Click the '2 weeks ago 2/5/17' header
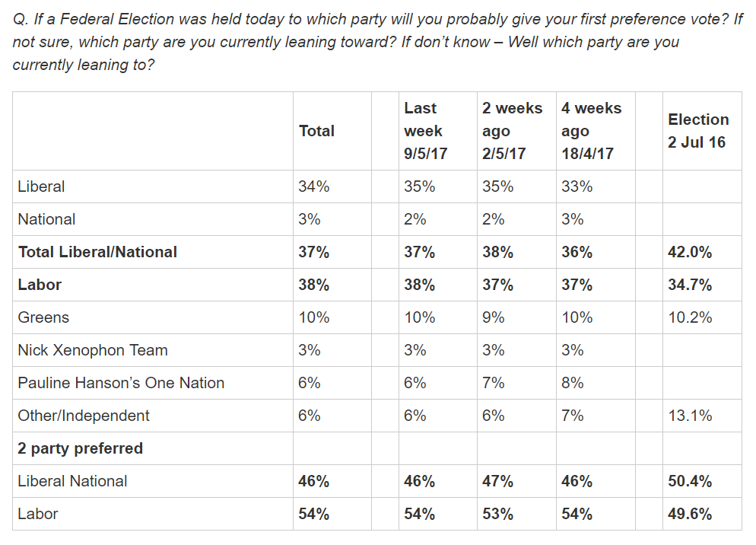Viewport: 756px width, 545px height. [x=512, y=131]
